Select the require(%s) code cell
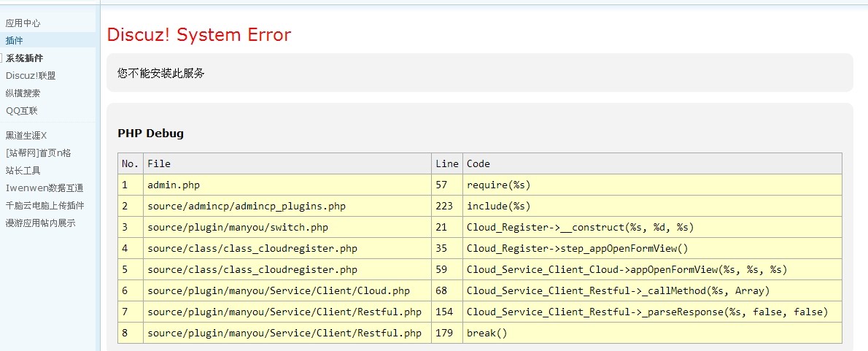The height and width of the screenshot is (351, 868). [653, 185]
